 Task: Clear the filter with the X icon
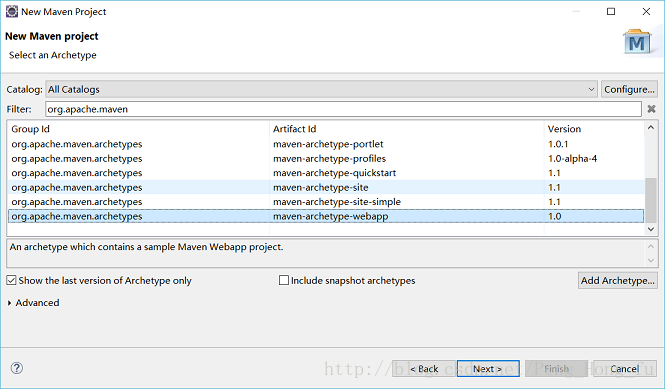tap(651, 109)
